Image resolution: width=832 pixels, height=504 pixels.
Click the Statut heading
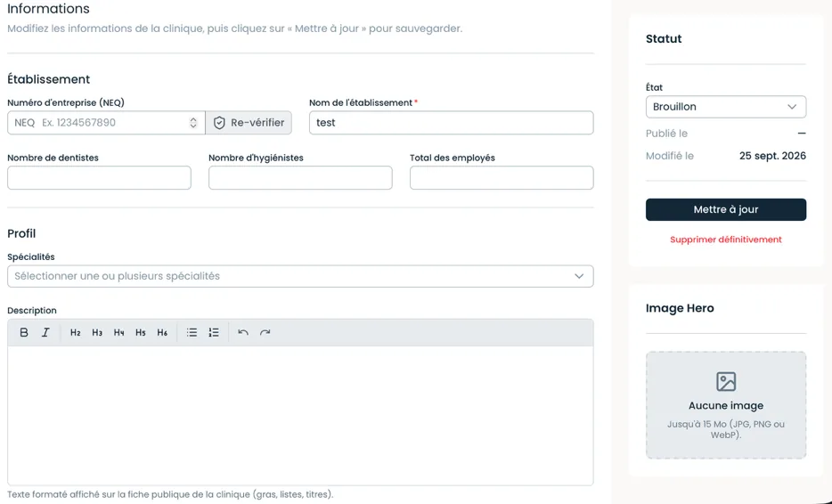[664, 38]
